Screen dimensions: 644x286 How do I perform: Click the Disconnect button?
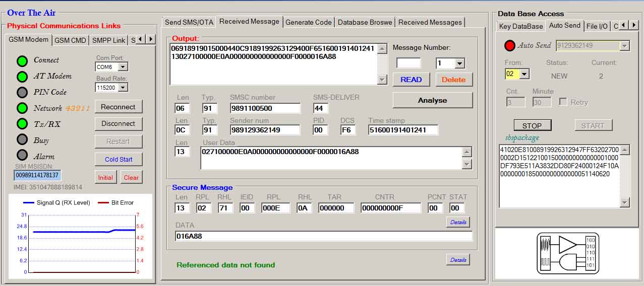pos(118,123)
